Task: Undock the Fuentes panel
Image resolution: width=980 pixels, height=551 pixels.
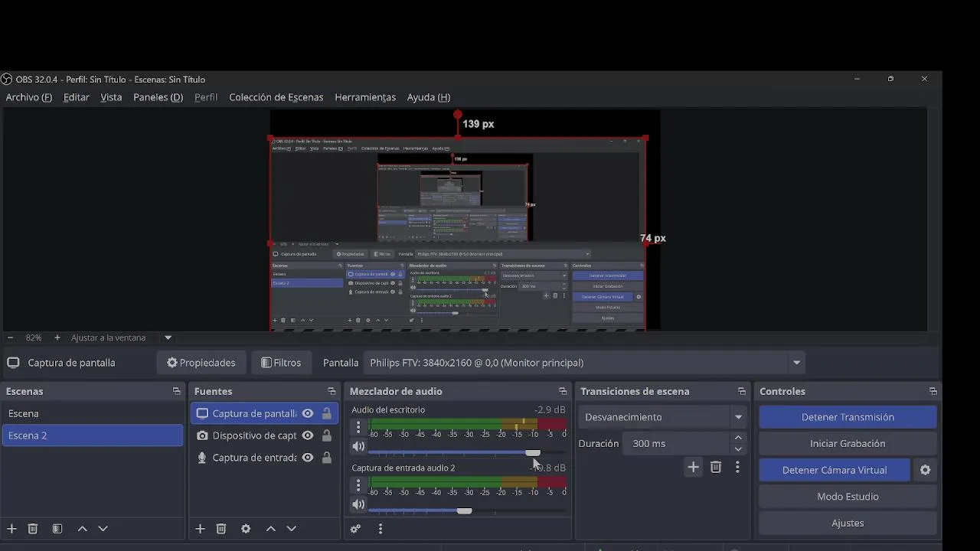Action: pyautogui.click(x=332, y=391)
